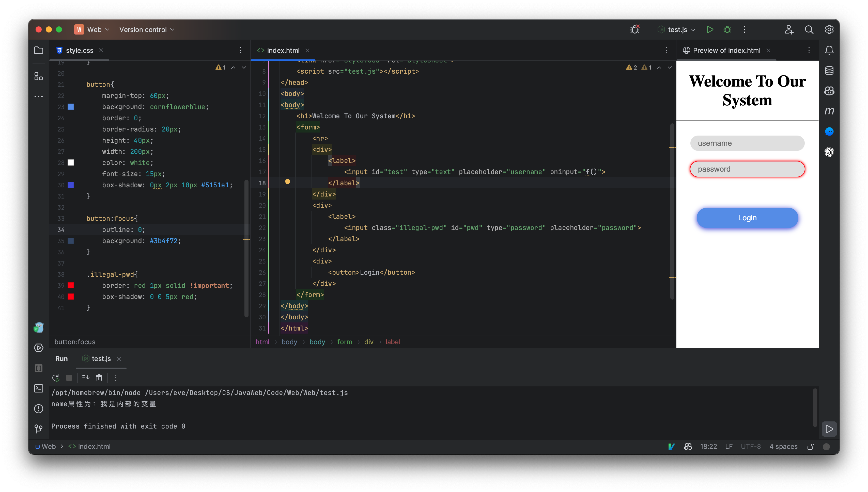
Task: Open the Database tool window
Action: point(829,71)
